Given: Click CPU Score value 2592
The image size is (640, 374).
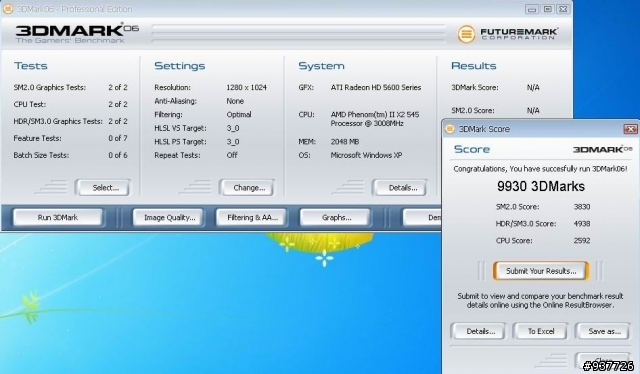Looking at the screenshot, I should point(582,240).
